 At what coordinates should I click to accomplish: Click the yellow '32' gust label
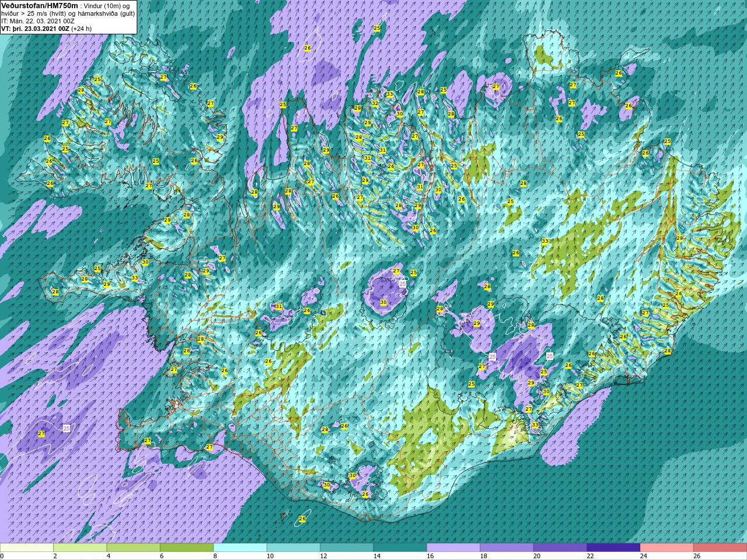click(x=375, y=103)
